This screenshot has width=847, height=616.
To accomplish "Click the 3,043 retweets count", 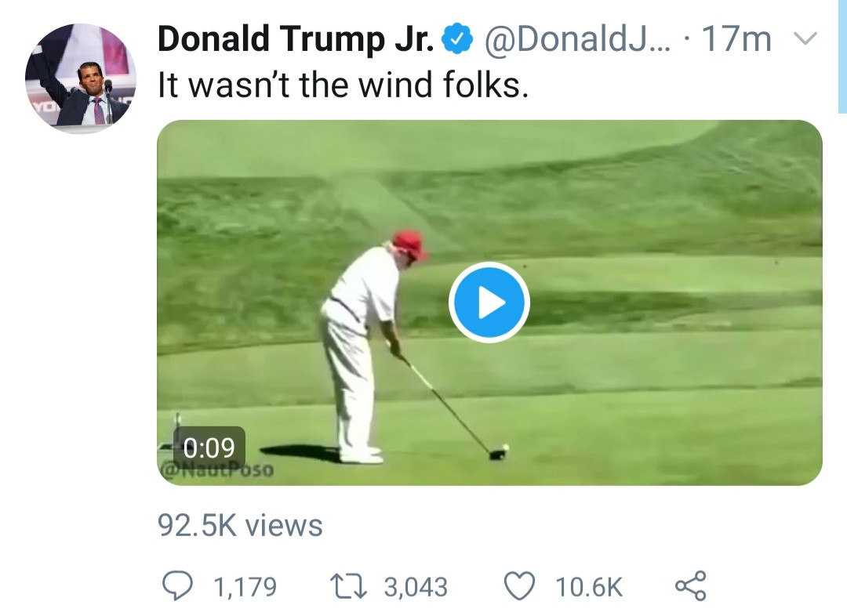I will (416, 587).
